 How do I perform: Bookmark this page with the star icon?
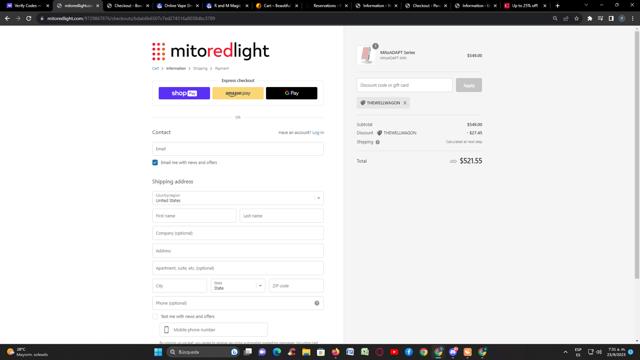click(576, 18)
